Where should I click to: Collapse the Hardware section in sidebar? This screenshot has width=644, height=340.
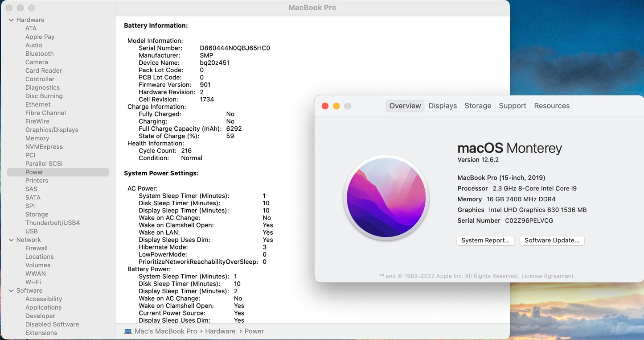11,20
